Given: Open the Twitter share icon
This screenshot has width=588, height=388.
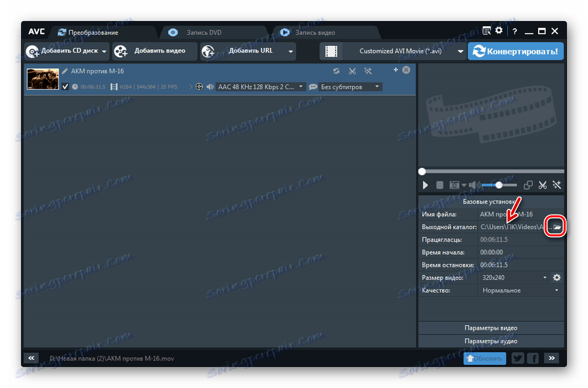Looking at the screenshot, I should click(x=518, y=358).
